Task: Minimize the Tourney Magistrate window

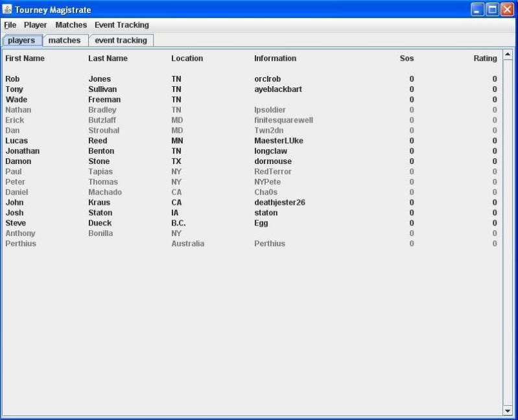Action: 478,10
